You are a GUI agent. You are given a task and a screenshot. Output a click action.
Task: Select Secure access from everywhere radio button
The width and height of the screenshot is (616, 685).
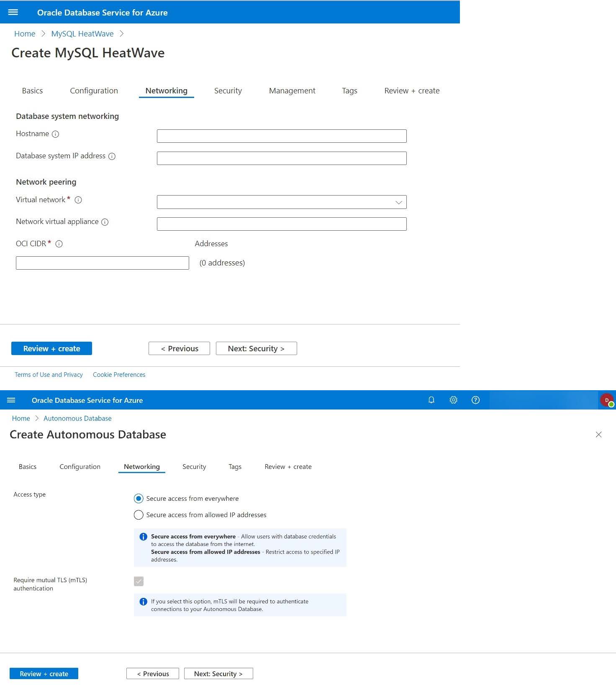coord(139,498)
